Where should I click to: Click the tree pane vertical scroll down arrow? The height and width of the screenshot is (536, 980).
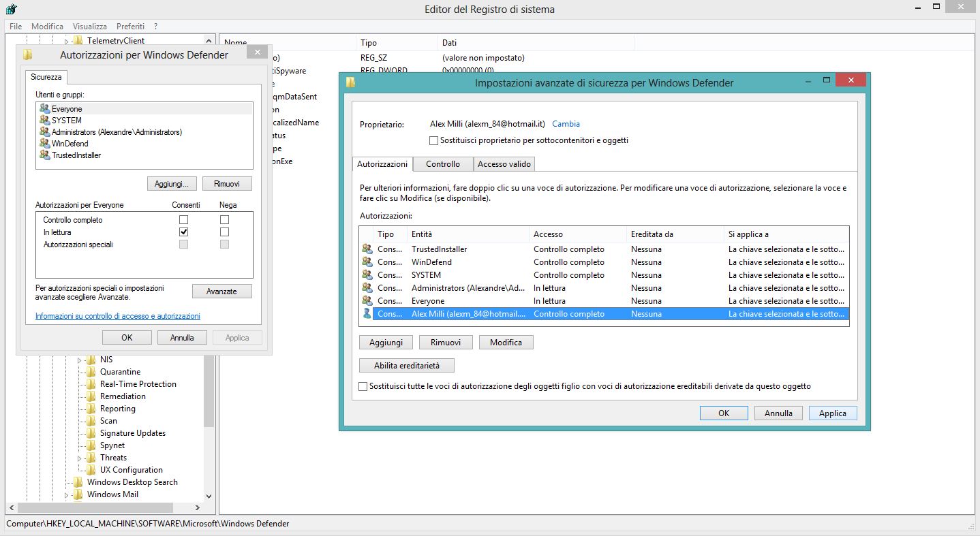pos(209,496)
